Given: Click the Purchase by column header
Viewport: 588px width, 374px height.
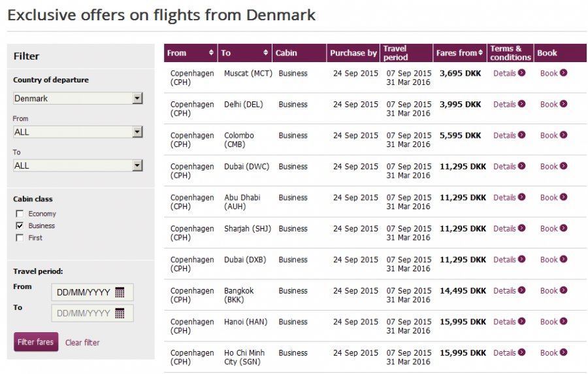Looking at the screenshot, I should (x=353, y=53).
